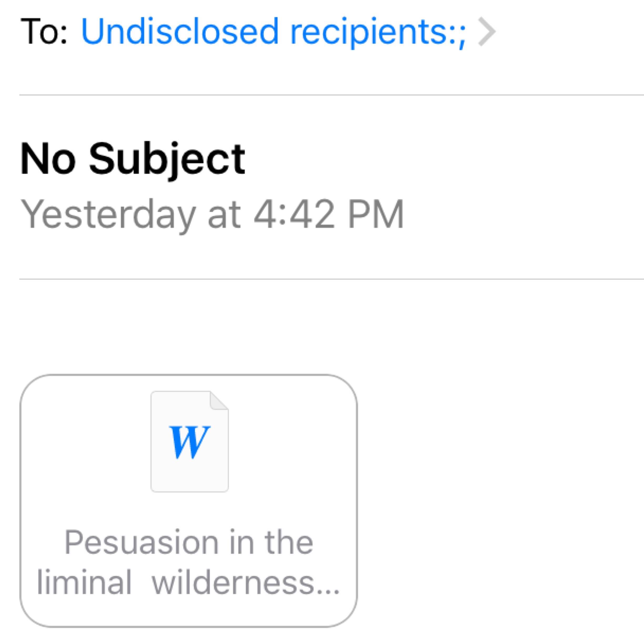The height and width of the screenshot is (644, 644).
Task: Open the "Pesuasion in the liminal wilderness" attachment
Action: click(x=189, y=500)
